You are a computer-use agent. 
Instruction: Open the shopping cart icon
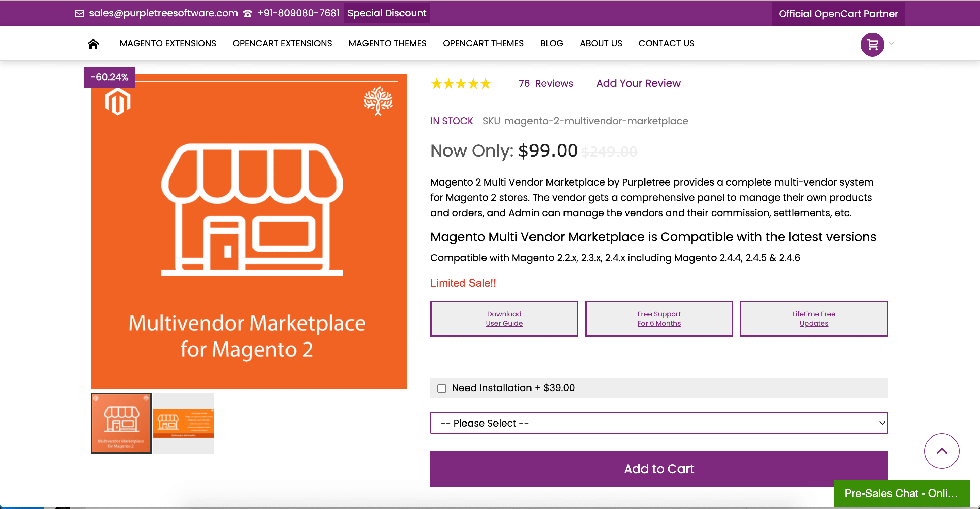872,44
